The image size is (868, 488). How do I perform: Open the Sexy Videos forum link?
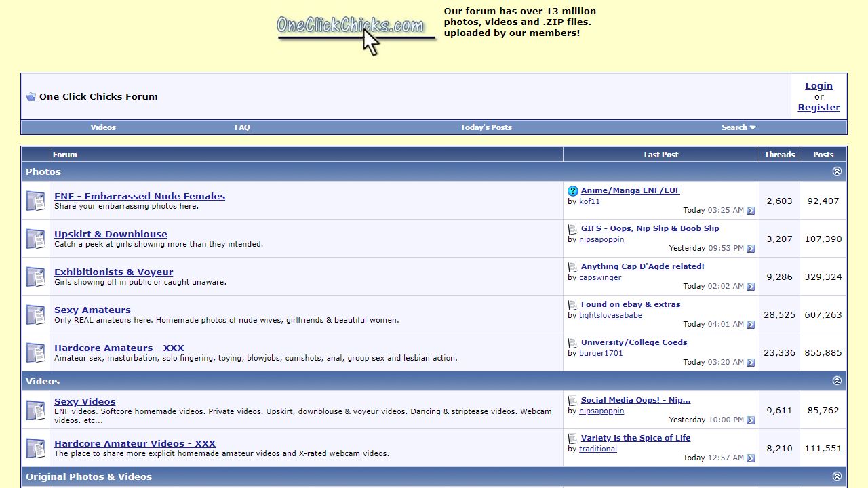[x=85, y=401]
